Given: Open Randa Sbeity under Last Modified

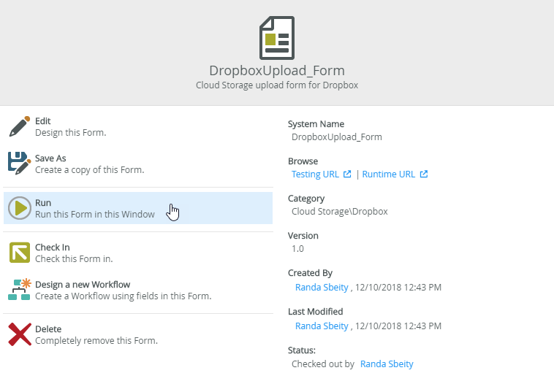Looking at the screenshot, I should tap(322, 326).
